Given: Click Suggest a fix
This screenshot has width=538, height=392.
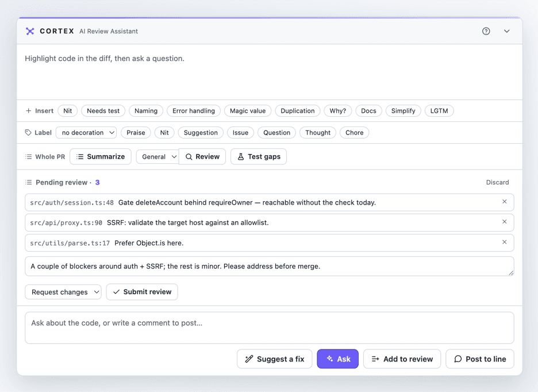Looking at the screenshot, I should (275, 359).
